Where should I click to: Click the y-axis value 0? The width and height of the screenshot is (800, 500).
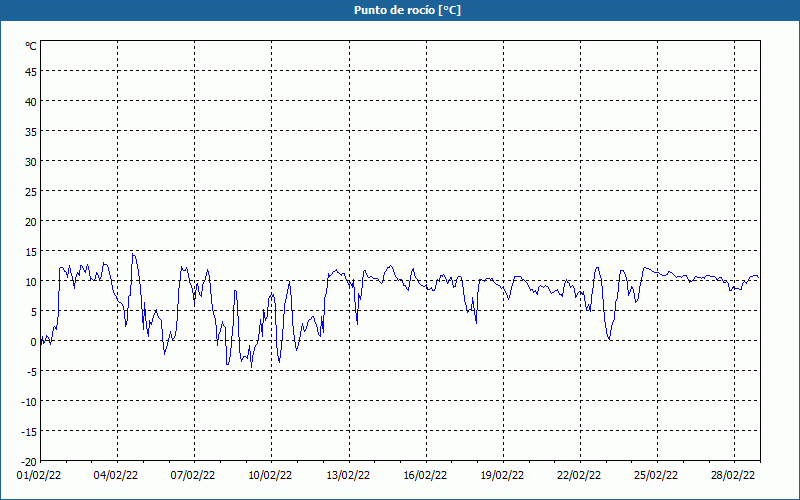click(x=34, y=342)
